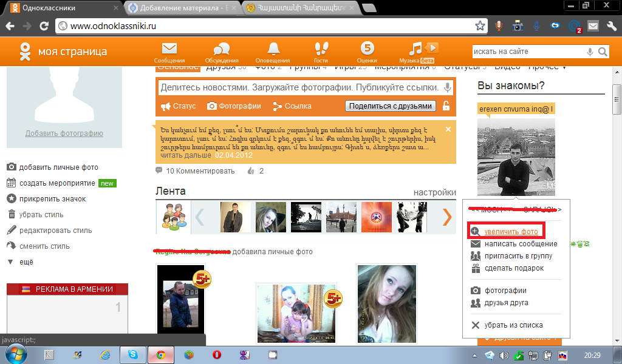Choose the Фотографии post option
Screen dimensions: 622x364
[234, 106]
